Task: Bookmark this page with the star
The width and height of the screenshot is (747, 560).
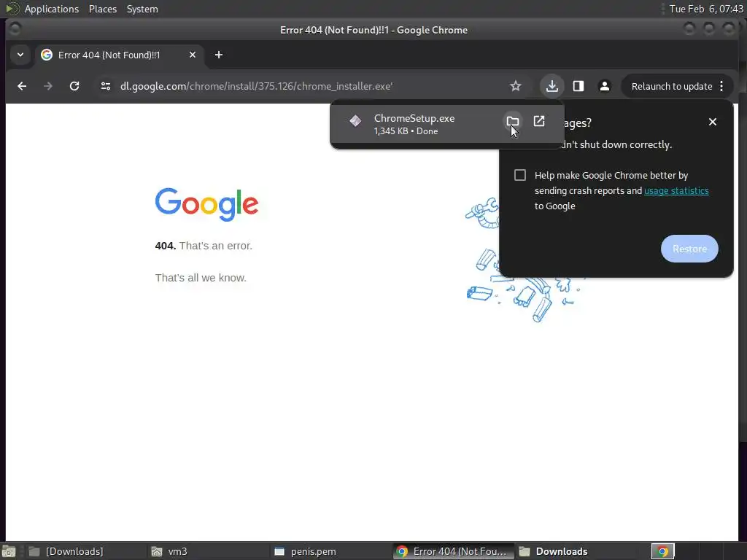Action: pyautogui.click(x=516, y=86)
